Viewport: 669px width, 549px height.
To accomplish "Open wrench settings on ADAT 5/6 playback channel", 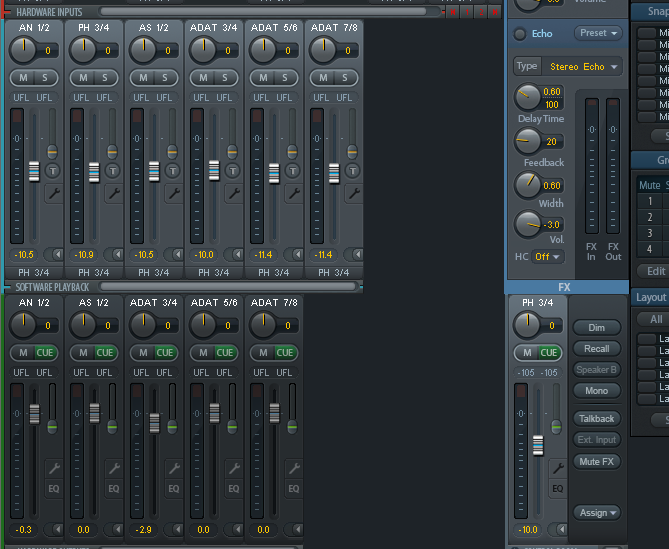I will [233, 469].
